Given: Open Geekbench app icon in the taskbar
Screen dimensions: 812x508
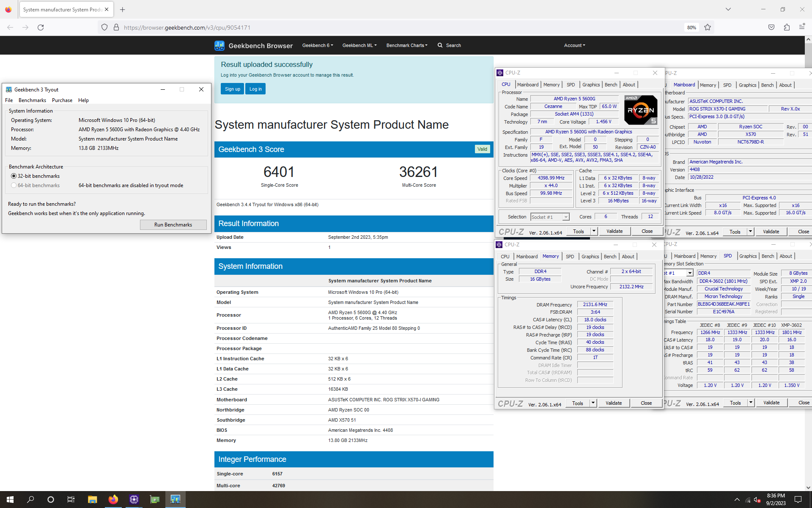Looking at the screenshot, I should coord(175,500).
